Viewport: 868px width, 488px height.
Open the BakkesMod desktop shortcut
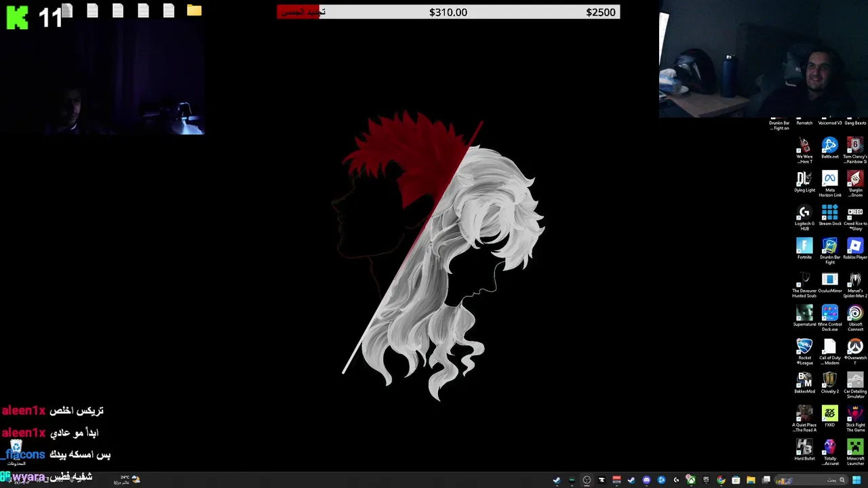click(x=804, y=383)
